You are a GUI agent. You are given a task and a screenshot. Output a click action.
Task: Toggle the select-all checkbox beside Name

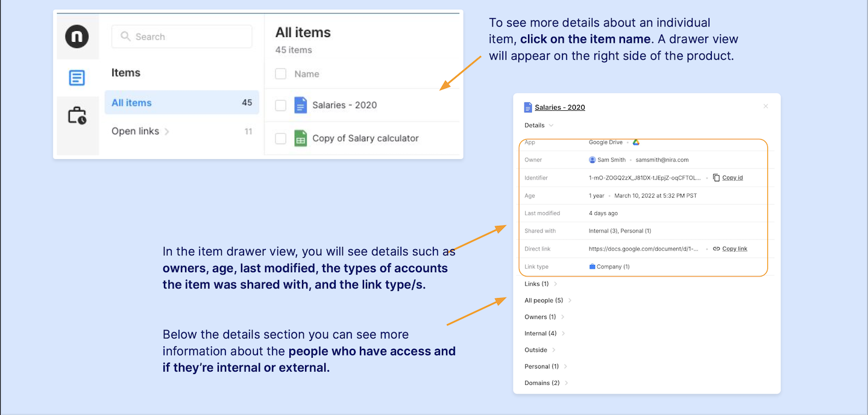pyautogui.click(x=280, y=74)
